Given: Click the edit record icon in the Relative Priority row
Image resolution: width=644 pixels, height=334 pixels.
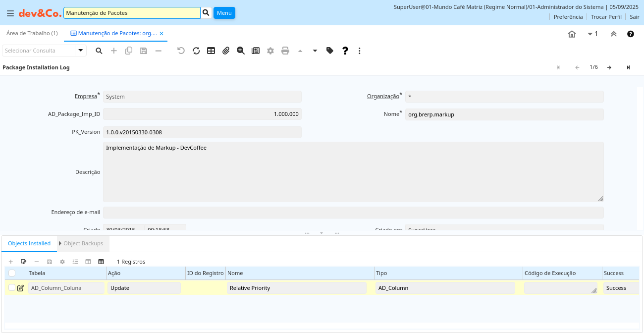Looking at the screenshot, I should click(x=21, y=288).
